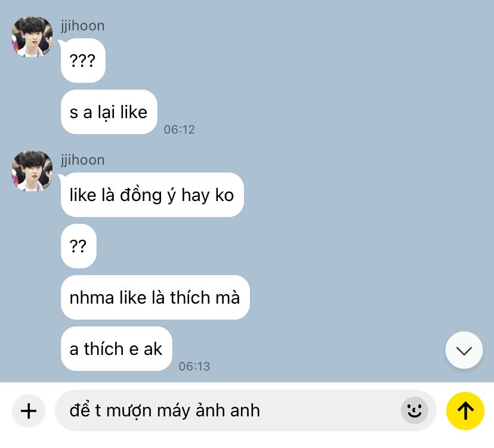Open the plus attachment menu

(x=29, y=411)
